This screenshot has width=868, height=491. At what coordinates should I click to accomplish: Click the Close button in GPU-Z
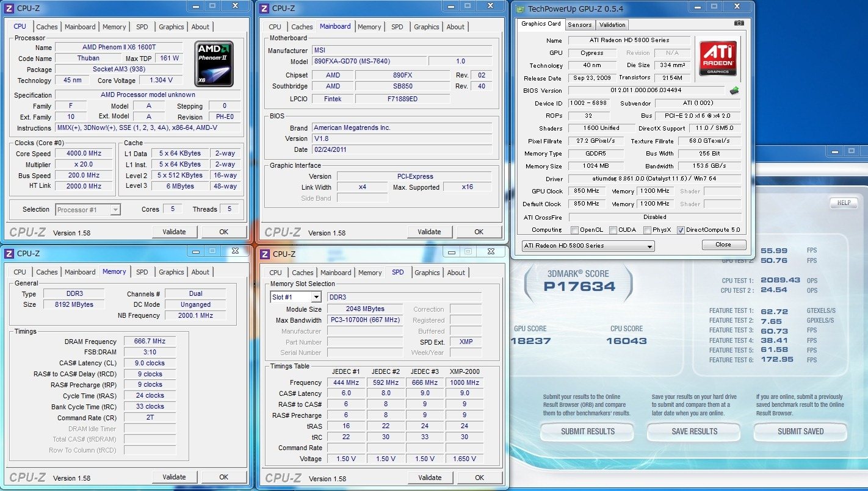pyautogui.click(x=723, y=245)
